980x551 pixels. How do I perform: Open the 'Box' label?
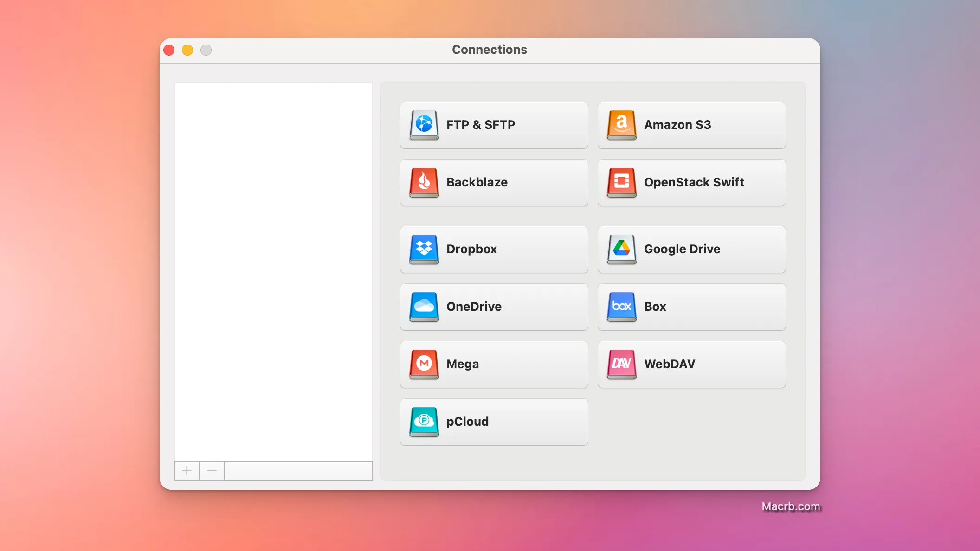pyautogui.click(x=655, y=307)
